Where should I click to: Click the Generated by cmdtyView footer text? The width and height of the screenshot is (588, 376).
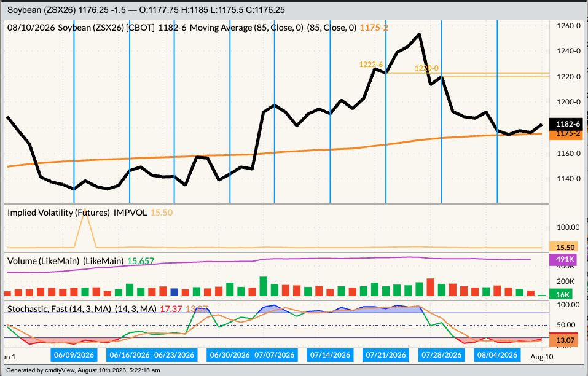click(x=83, y=370)
